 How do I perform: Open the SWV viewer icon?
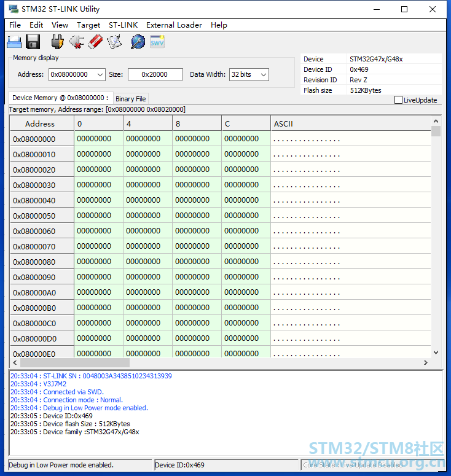point(157,42)
